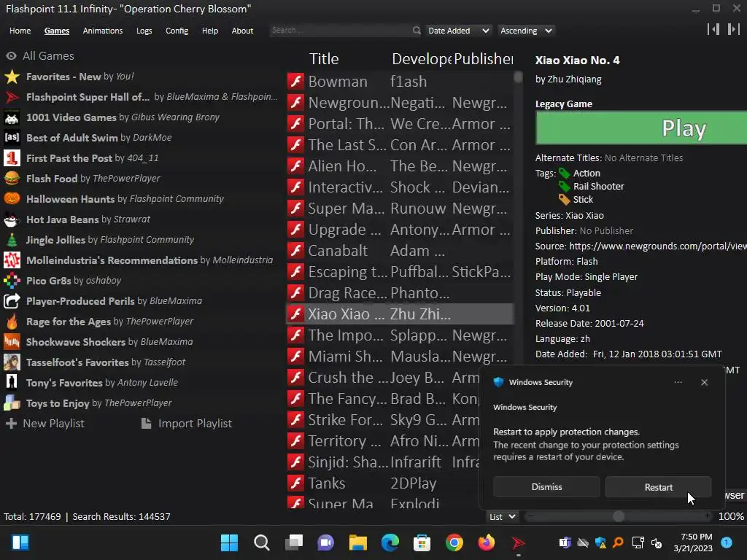Screen dimensions: 747x560
Task: Sort the list by Title column header
Action: point(324,58)
